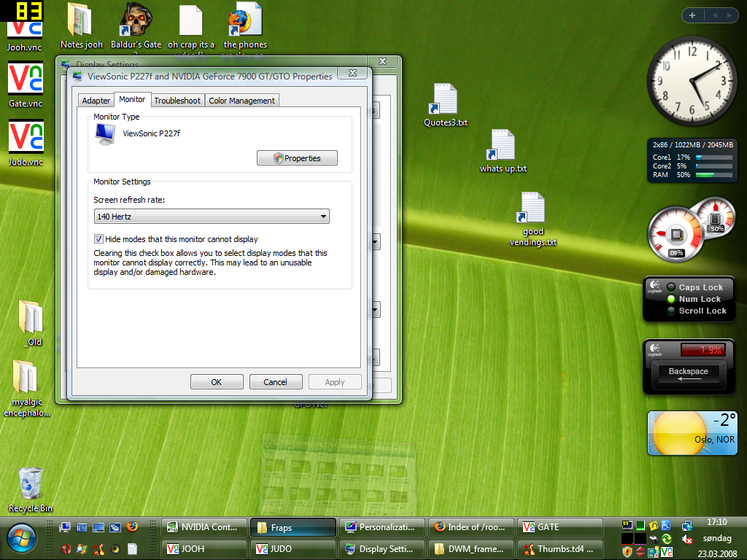Switch to the Adapter tab

[96, 101]
